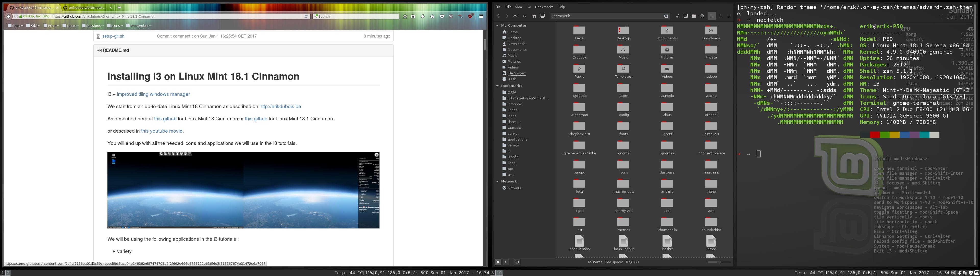Open Firefox downloads arrow icon

pos(422,16)
